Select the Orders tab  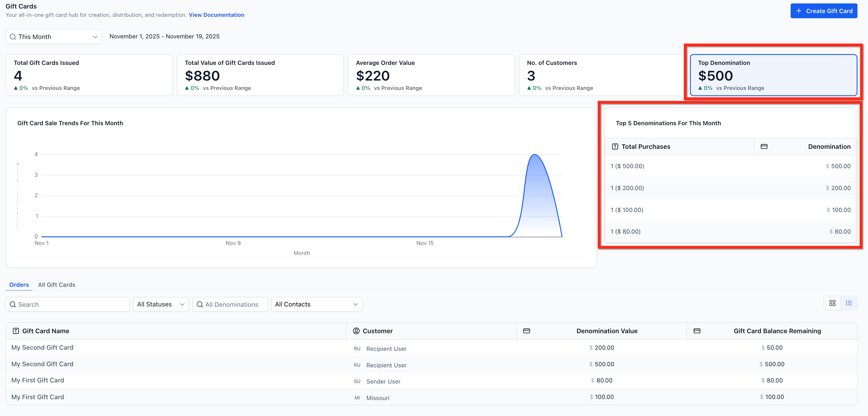(19, 285)
